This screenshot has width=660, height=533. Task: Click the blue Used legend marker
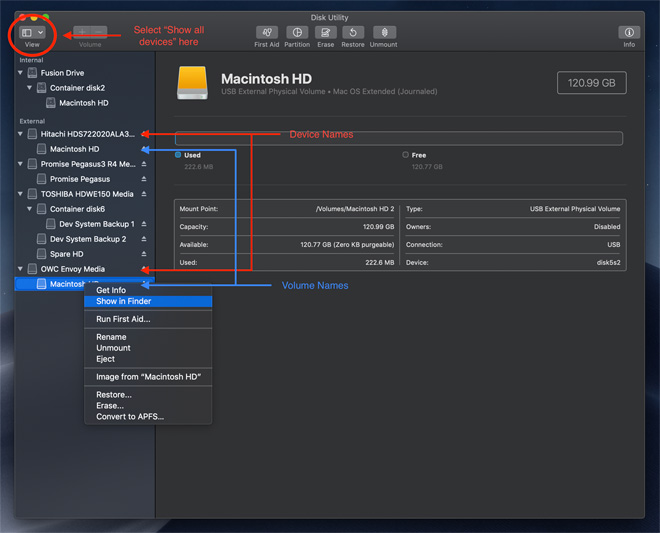(178, 155)
